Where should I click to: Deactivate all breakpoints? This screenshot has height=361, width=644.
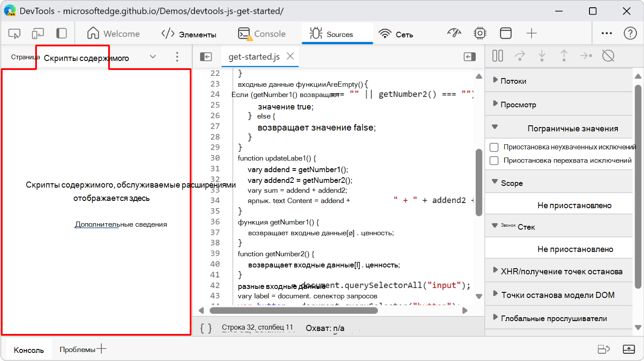[608, 56]
